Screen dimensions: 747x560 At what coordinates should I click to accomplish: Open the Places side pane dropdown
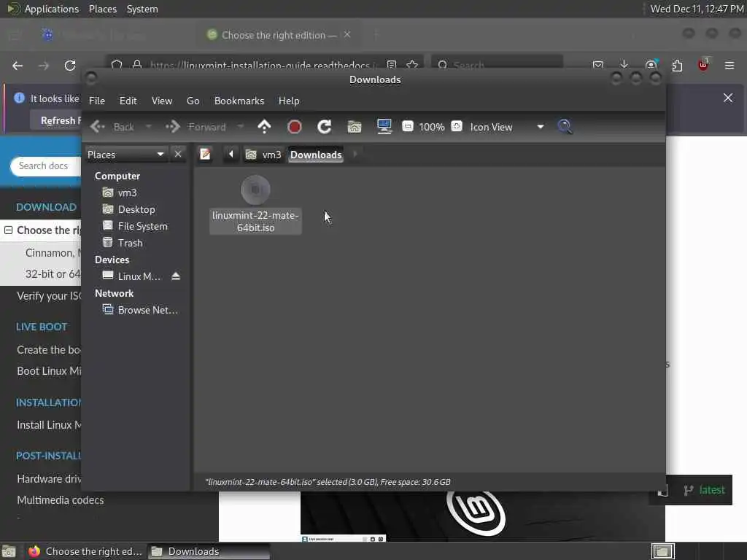(x=125, y=155)
